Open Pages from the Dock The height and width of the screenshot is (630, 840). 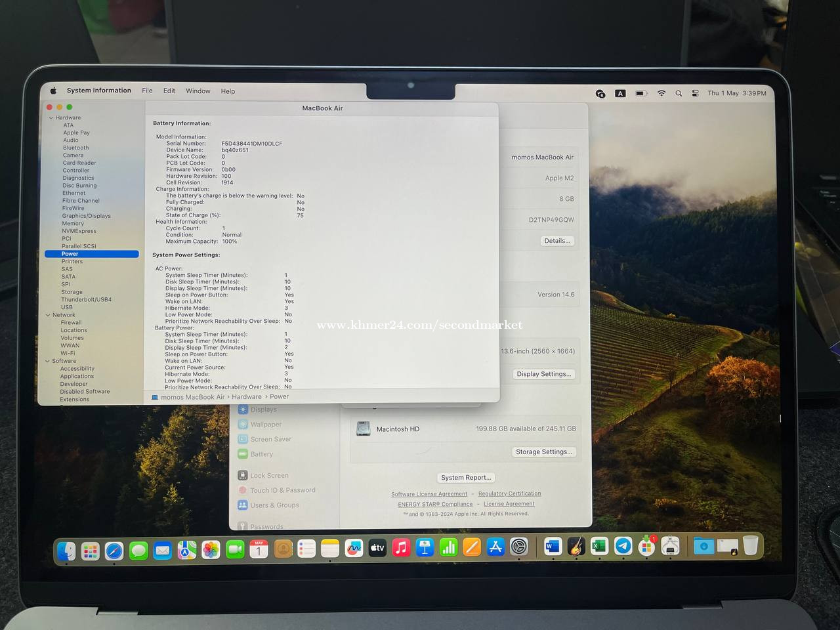pyautogui.click(x=472, y=547)
